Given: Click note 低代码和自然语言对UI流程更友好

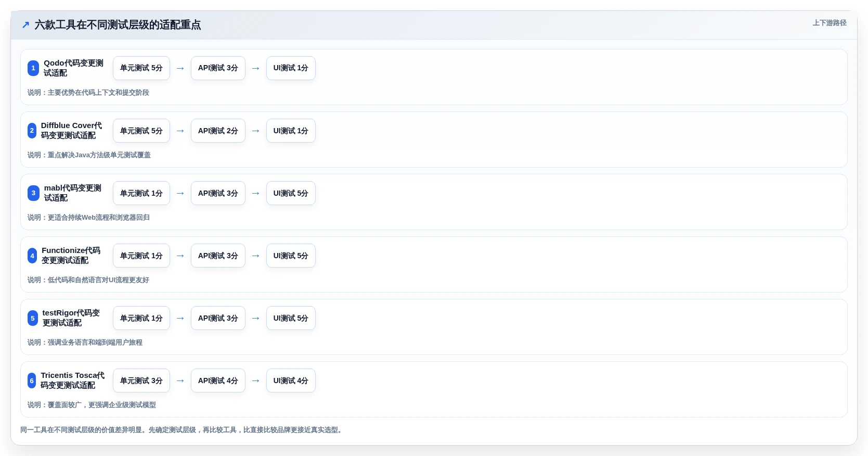Looking at the screenshot, I should pos(98,280).
